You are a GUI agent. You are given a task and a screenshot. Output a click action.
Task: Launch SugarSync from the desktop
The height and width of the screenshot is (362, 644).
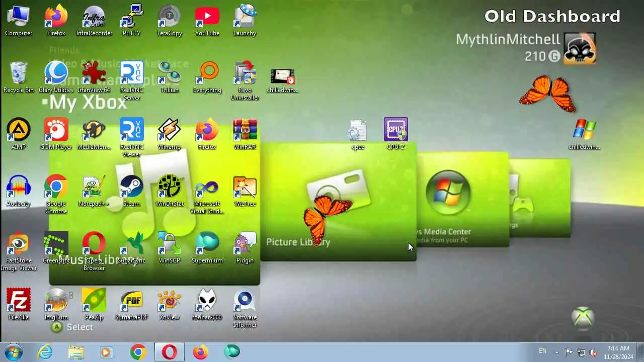131,248
